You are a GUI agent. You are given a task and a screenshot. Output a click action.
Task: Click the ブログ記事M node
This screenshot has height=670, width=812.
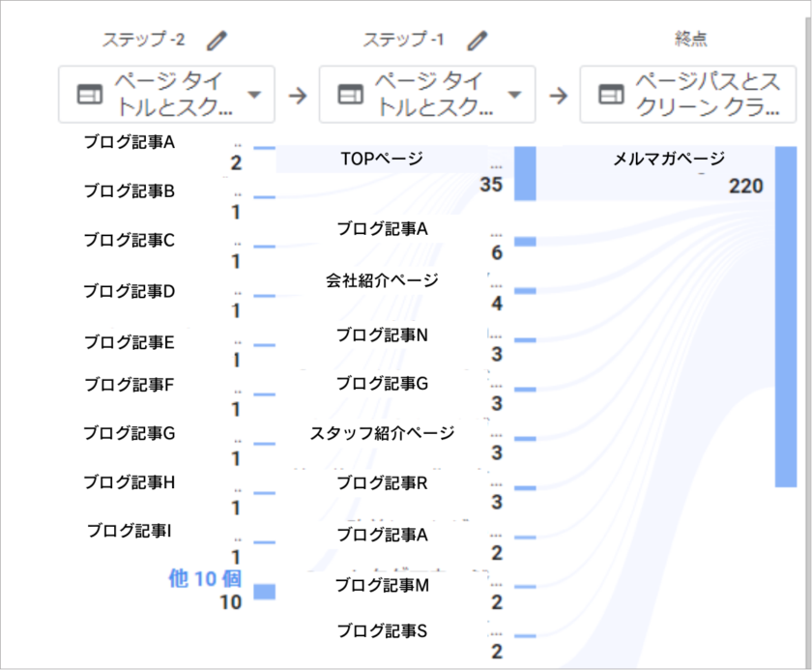[x=381, y=585]
